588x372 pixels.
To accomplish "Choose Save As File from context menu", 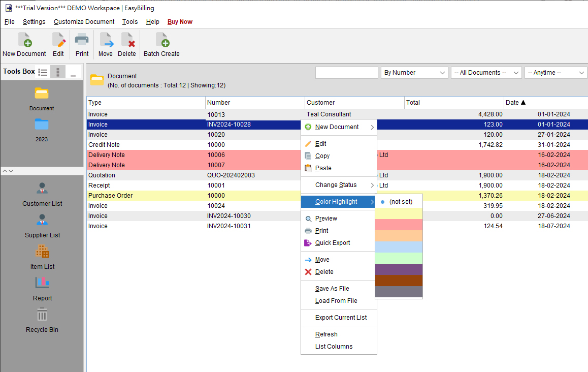I will [x=339, y=289].
